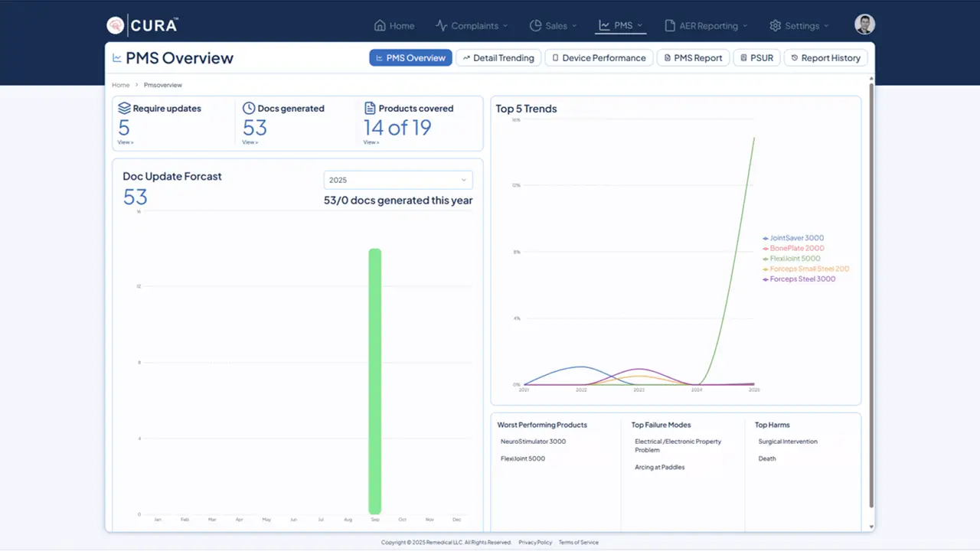The image size is (980, 551).
Task: Switch to the Detail Trending tab
Action: 498,58
